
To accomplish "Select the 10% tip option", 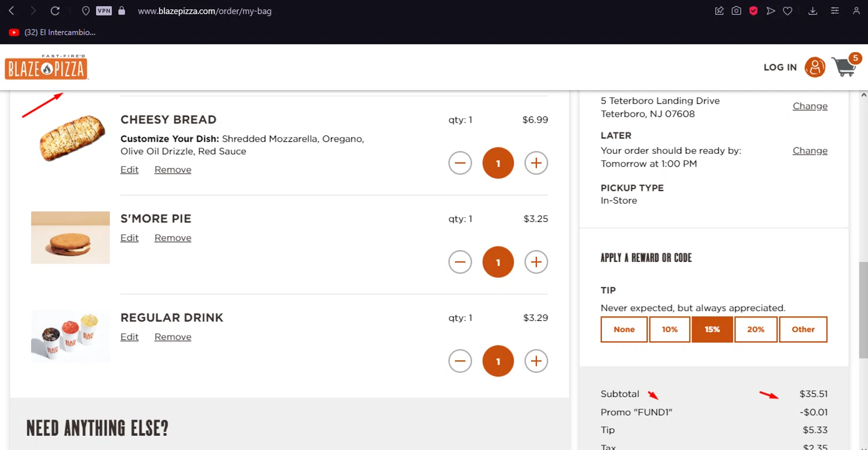I will [670, 329].
